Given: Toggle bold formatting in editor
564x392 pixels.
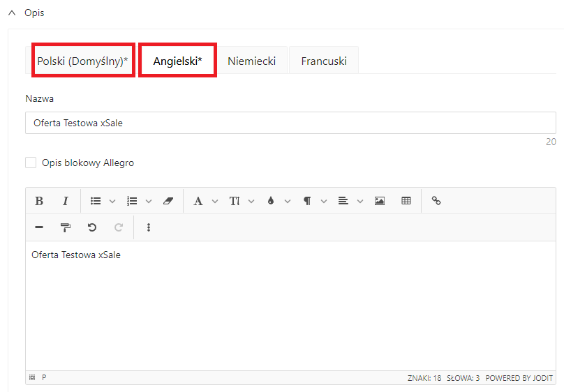Looking at the screenshot, I should [39, 201].
